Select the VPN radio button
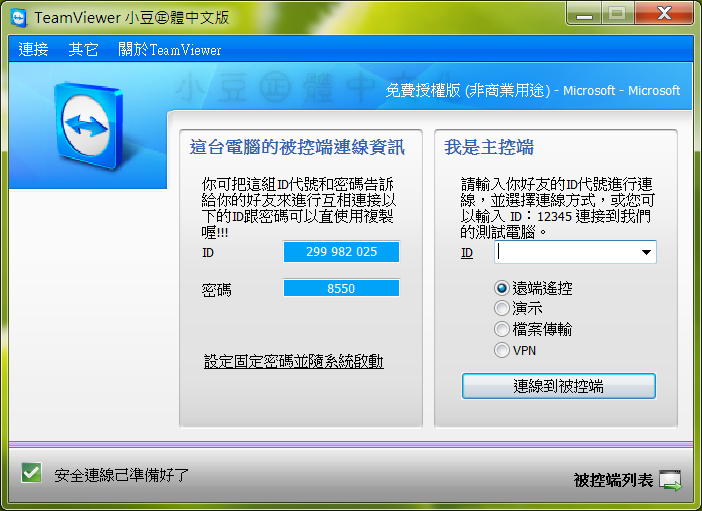 pyautogui.click(x=502, y=350)
